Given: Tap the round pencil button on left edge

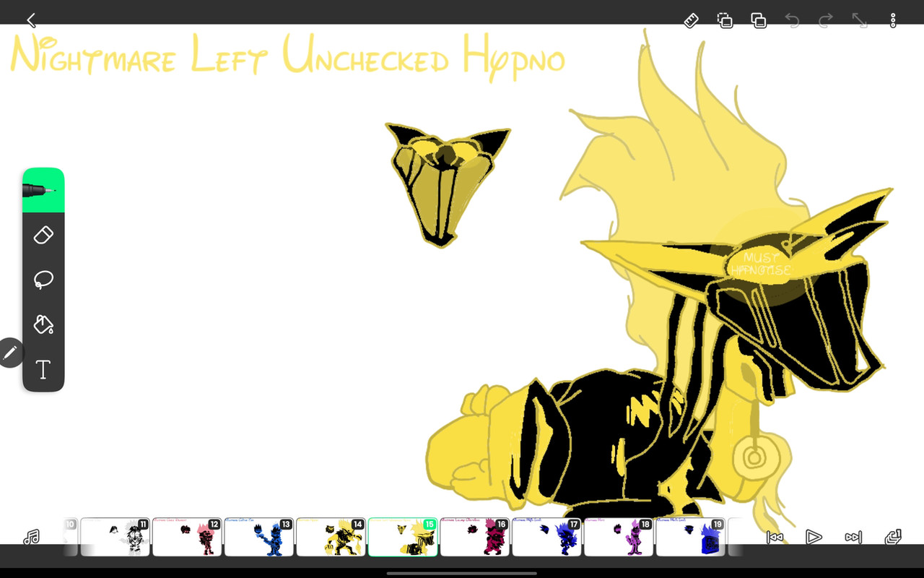Looking at the screenshot, I should [x=10, y=353].
